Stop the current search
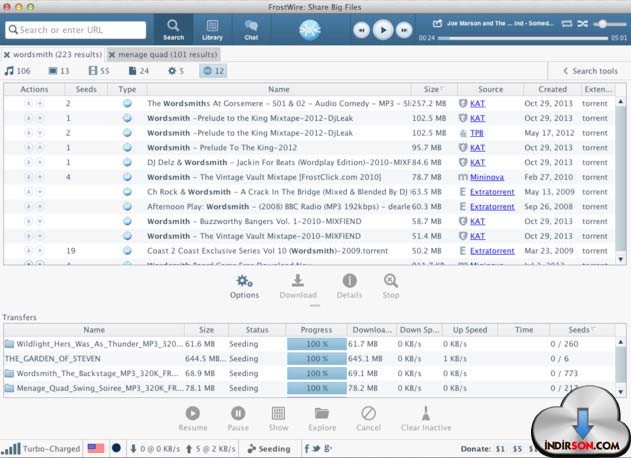Viewport: 631px width, 458px height. [391, 287]
